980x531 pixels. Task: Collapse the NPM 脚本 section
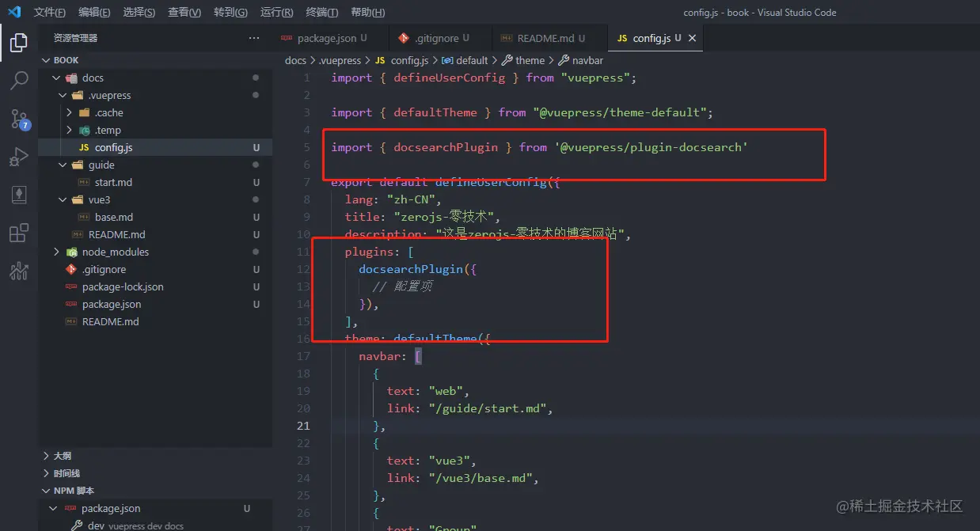(46, 491)
